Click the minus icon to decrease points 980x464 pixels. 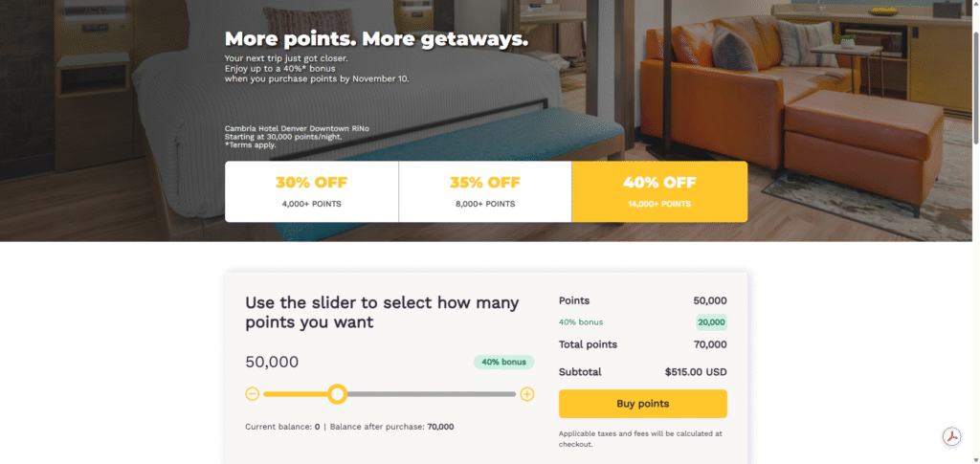click(x=253, y=394)
